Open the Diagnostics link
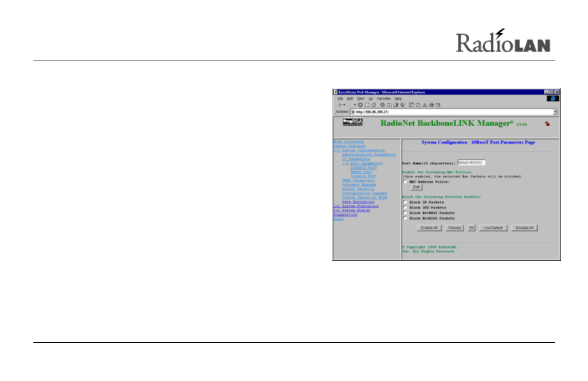The height and width of the screenshot is (381, 588). click(345, 215)
